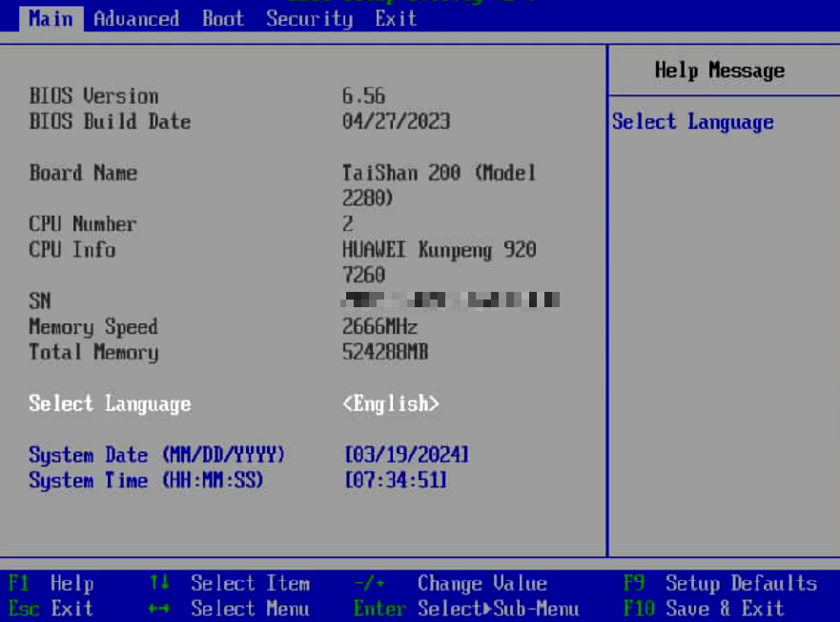
Task: Click the BIOS Build Date label
Action: click(x=110, y=121)
